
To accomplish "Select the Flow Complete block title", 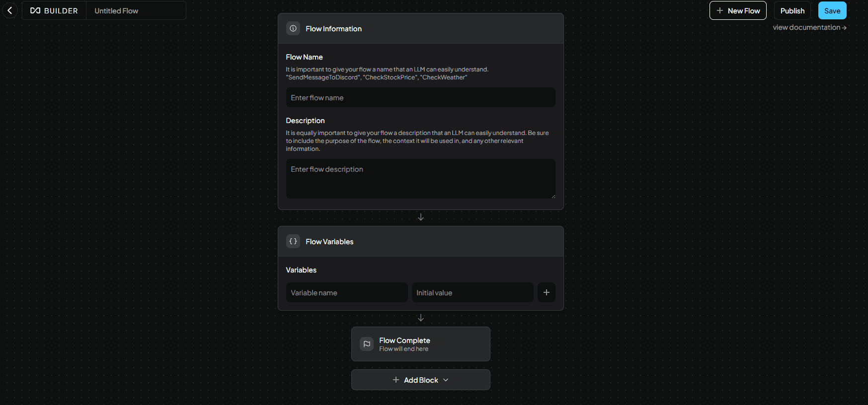I will 404,340.
